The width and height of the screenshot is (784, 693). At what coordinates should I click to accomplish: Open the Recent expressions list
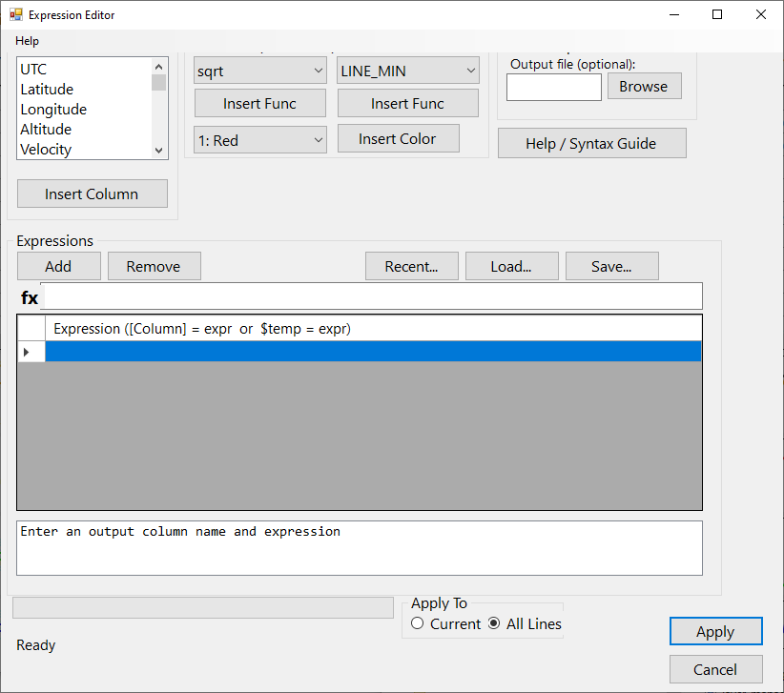[411, 266]
